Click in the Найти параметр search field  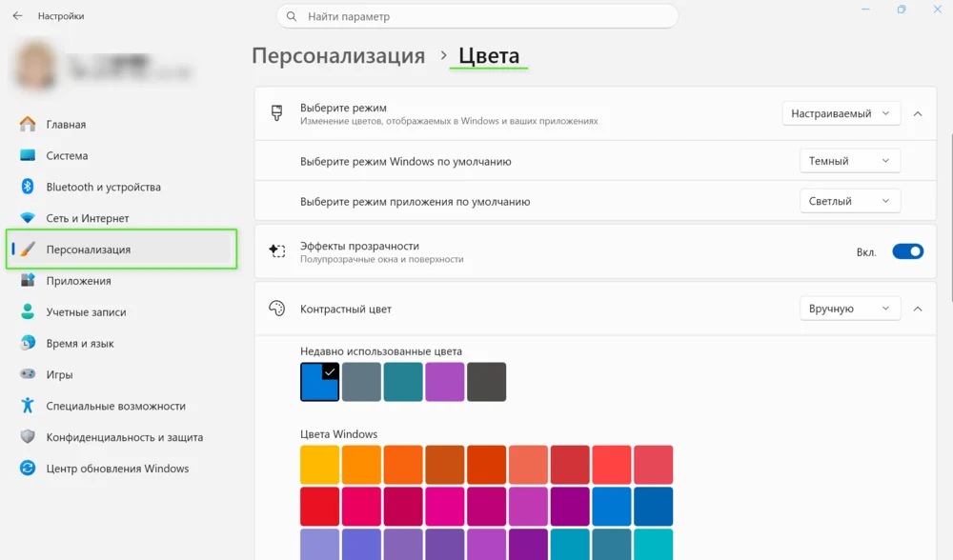(477, 16)
